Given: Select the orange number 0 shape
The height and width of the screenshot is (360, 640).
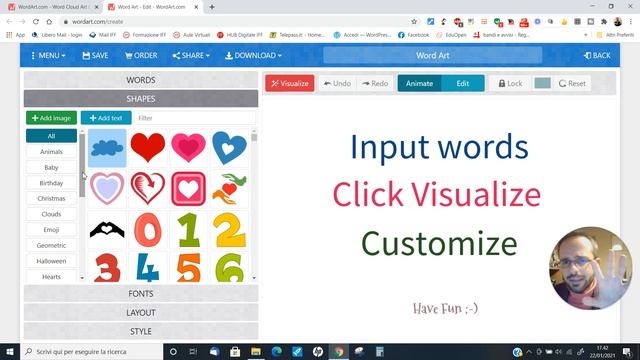Looking at the screenshot, I should point(148,229).
